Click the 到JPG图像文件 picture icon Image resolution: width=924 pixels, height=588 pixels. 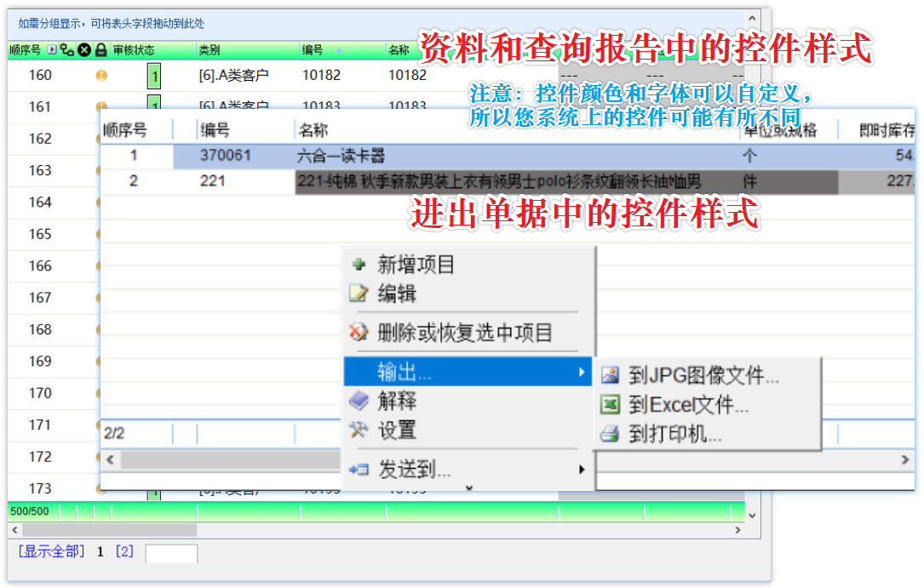(x=610, y=375)
